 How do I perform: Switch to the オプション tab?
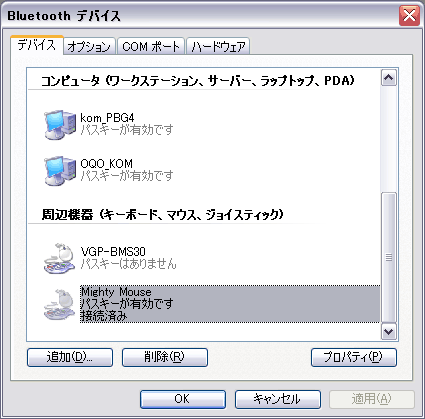click(x=89, y=46)
